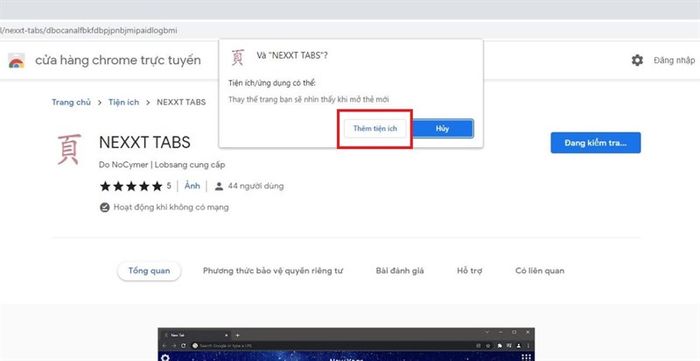Click the offline icon beside Hoạt động khi không
The image size is (700, 361).
pyautogui.click(x=104, y=207)
